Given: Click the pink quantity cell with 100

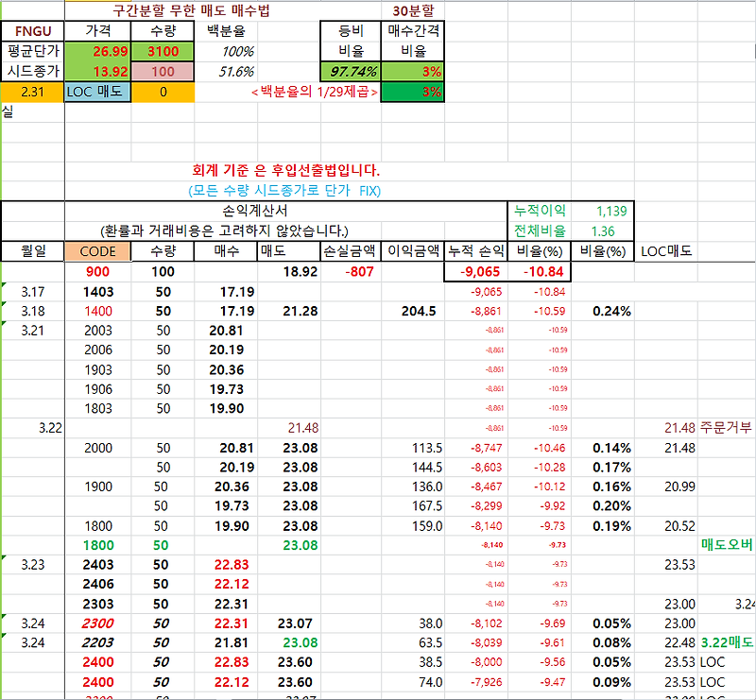Looking at the screenshot, I should [x=163, y=72].
